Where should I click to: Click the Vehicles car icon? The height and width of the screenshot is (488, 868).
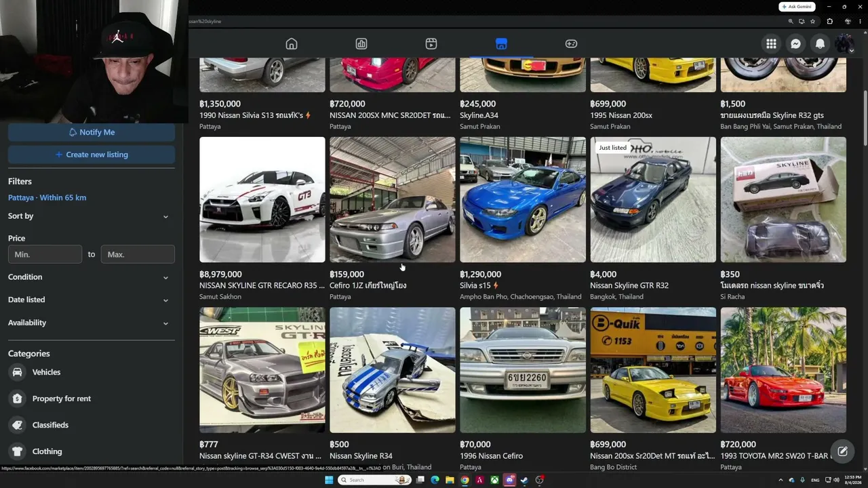click(18, 372)
